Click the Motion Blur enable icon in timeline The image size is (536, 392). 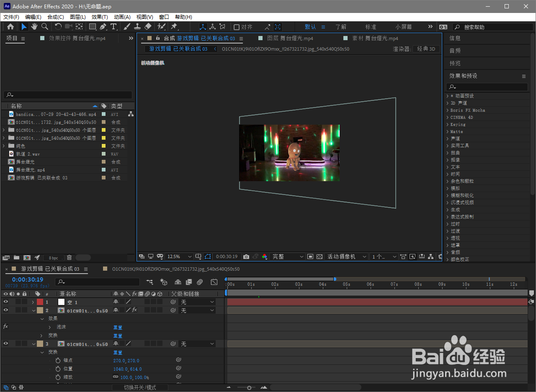coord(200,282)
